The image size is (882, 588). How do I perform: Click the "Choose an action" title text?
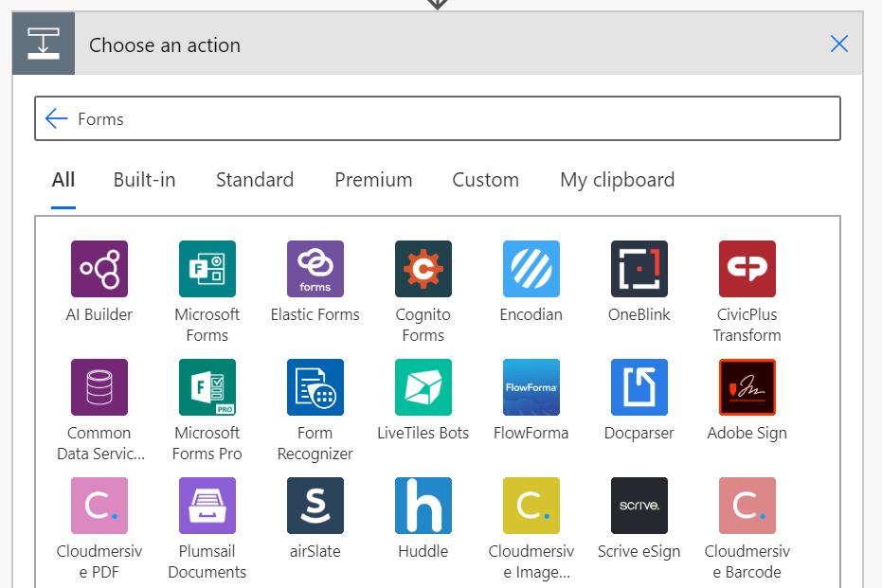click(165, 45)
